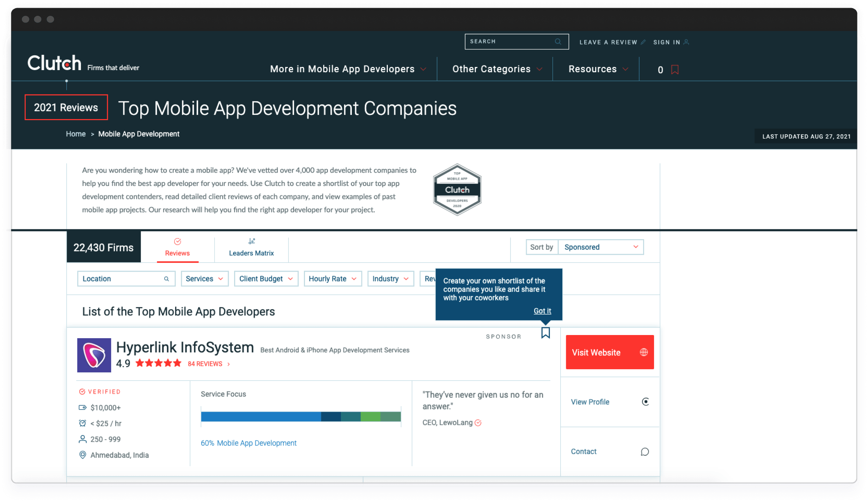Click the Clutch logo
This screenshot has height=502, width=868.
pyautogui.click(x=54, y=63)
